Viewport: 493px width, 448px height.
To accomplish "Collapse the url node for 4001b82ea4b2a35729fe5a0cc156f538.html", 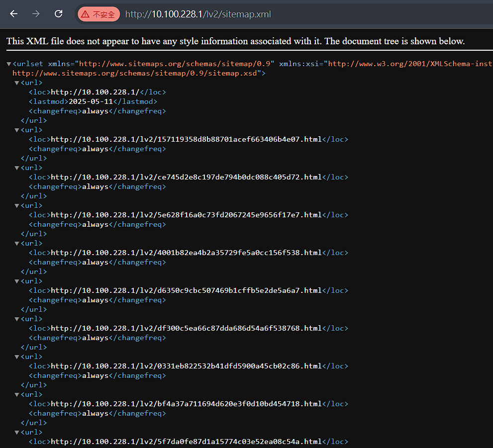I will pyautogui.click(x=17, y=244).
